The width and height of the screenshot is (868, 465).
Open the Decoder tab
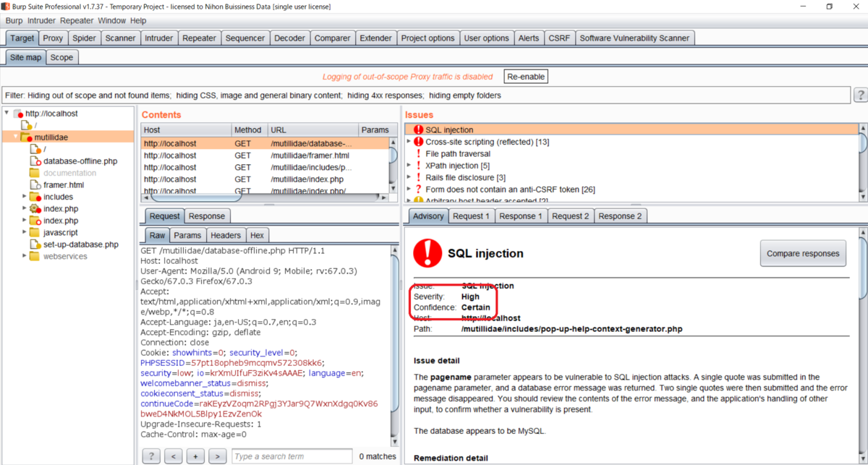[289, 38]
